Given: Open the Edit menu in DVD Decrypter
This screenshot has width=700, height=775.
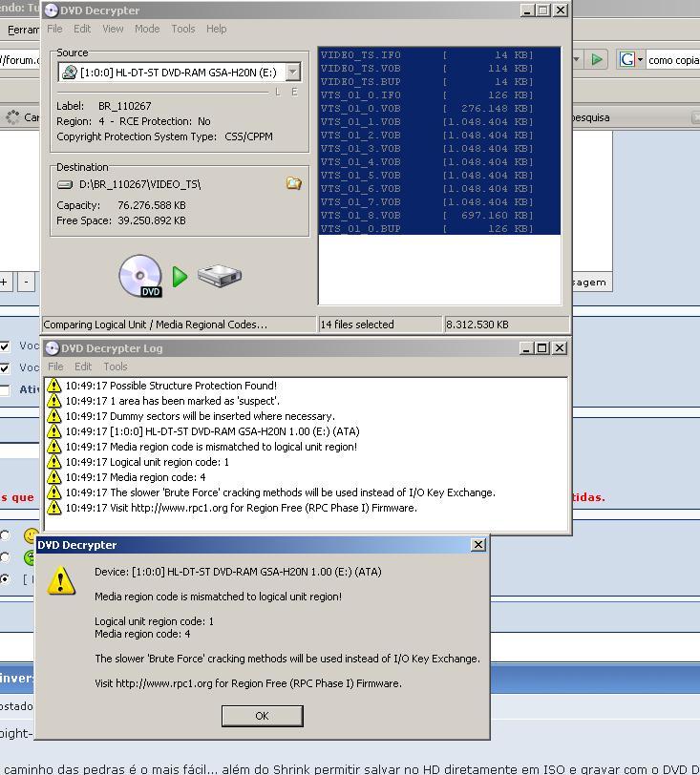Looking at the screenshot, I should point(82,29).
